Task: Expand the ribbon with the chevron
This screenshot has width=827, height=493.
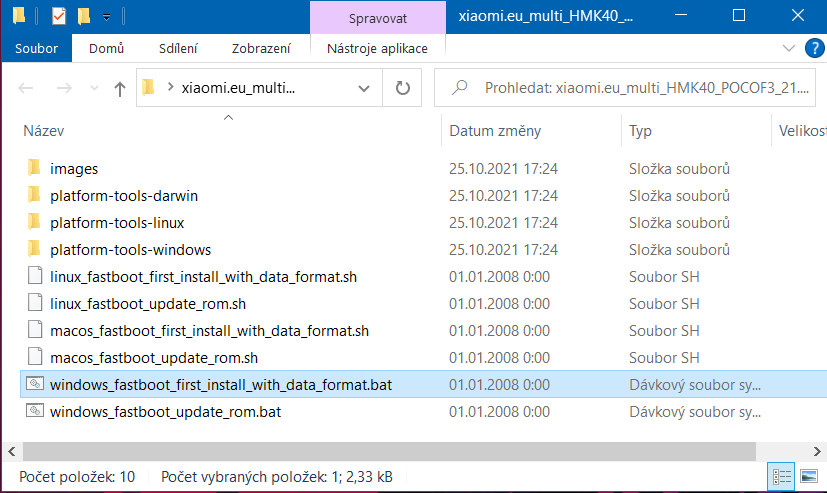Action: tap(788, 49)
